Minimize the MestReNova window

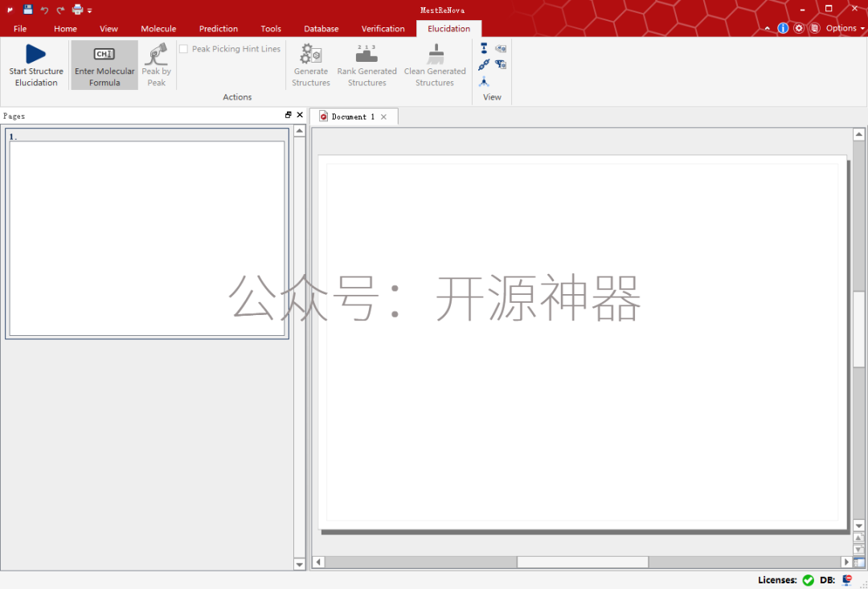(x=802, y=10)
